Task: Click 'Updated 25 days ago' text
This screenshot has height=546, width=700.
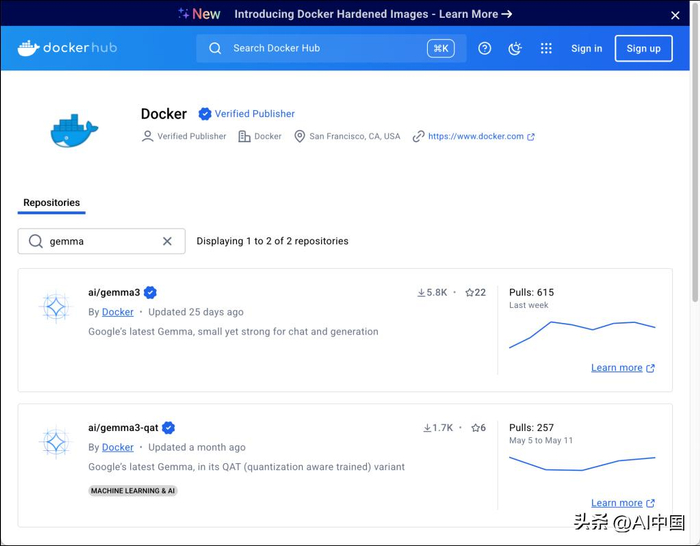Action: [x=196, y=312]
